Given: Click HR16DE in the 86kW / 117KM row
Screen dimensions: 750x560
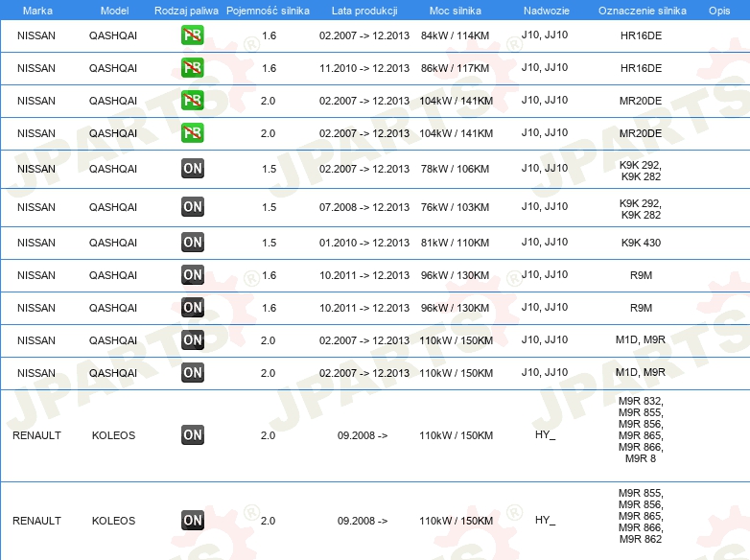Looking at the screenshot, I should [x=641, y=68].
